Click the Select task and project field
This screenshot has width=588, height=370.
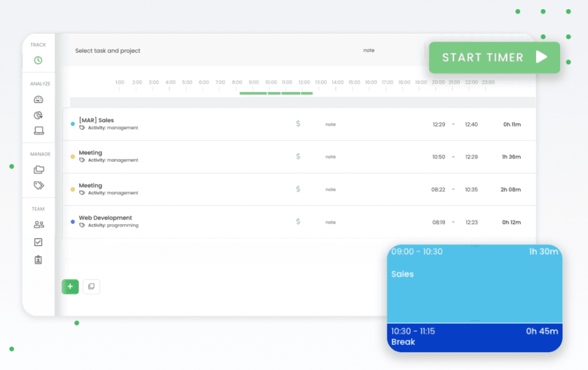108,51
